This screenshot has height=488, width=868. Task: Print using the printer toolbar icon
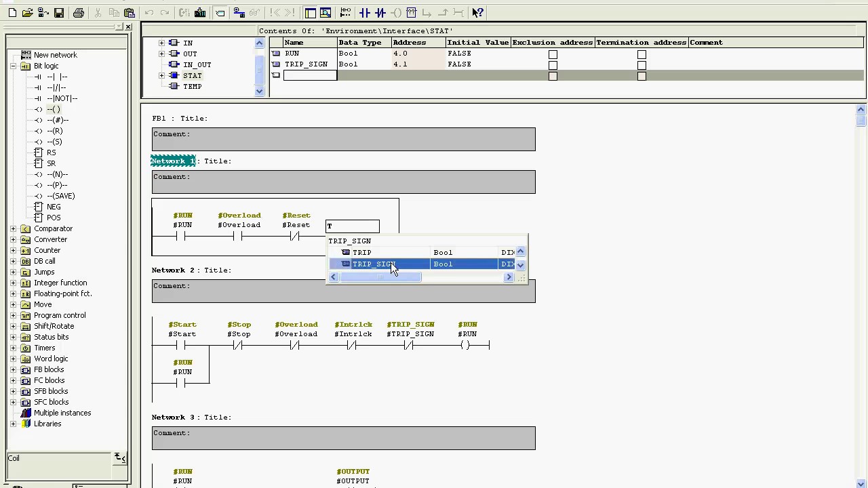[x=79, y=13]
